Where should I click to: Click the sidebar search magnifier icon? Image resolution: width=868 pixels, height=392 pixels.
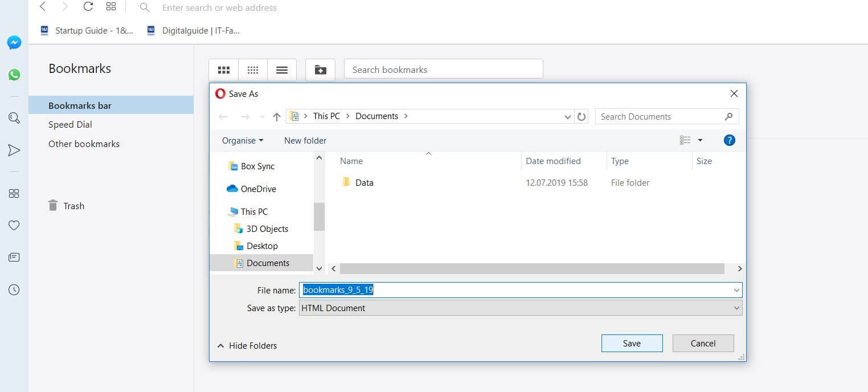click(14, 118)
